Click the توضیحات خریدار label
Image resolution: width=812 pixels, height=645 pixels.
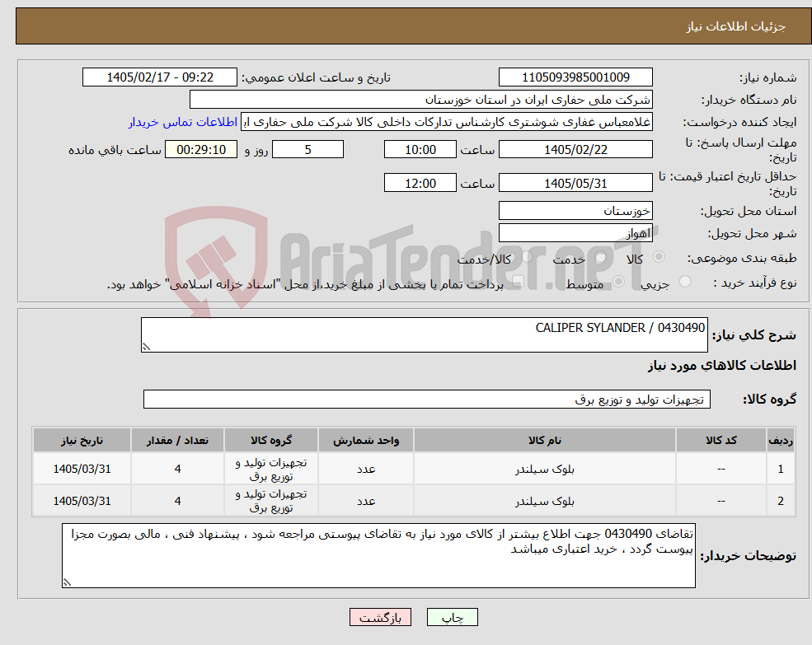[748, 556]
